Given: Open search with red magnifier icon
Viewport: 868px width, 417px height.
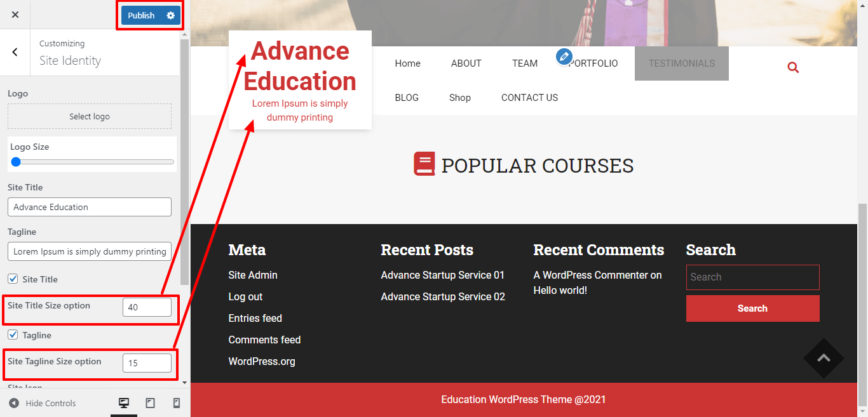Looking at the screenshot, I should 793,67.
